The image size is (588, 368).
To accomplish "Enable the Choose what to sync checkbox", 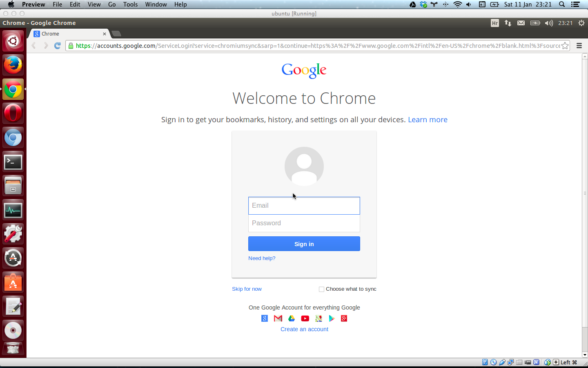I will click(321, 289).
